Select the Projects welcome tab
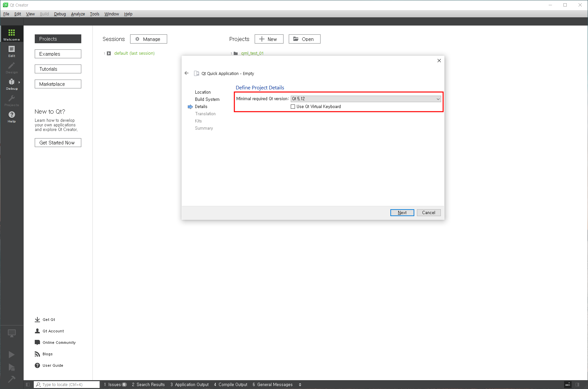588x389 pixels. point(58,39)
